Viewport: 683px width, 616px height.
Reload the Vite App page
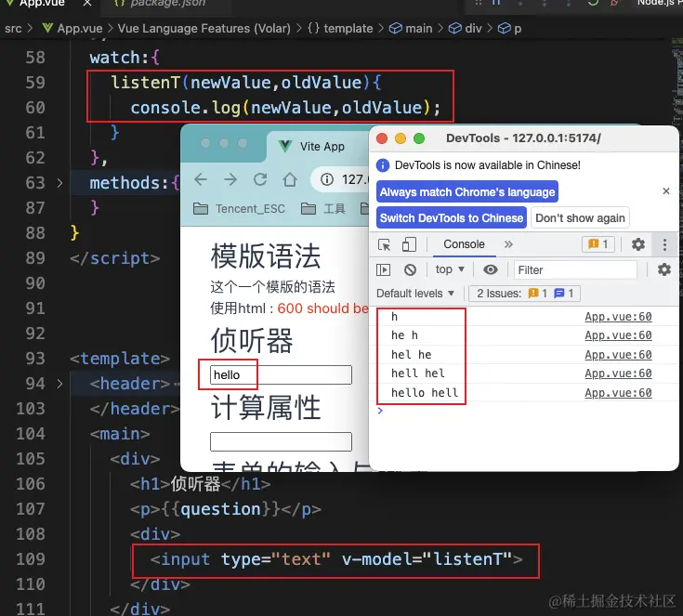click(260, 179)
